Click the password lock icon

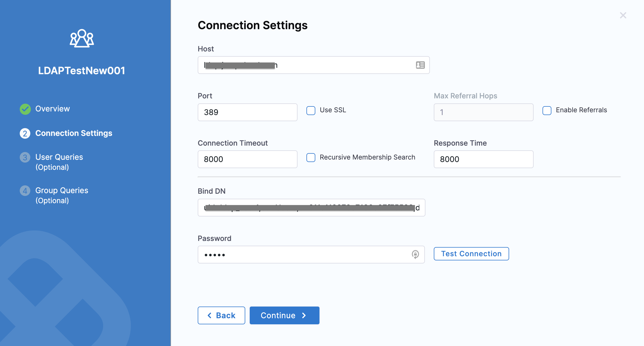click(415, 254)
